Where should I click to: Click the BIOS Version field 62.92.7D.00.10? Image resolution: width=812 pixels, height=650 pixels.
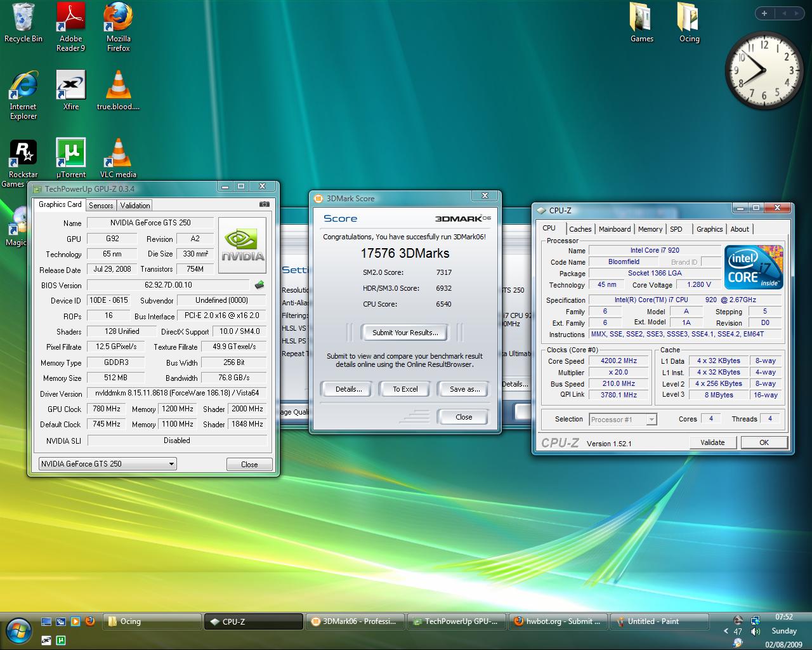click(168, 285)
